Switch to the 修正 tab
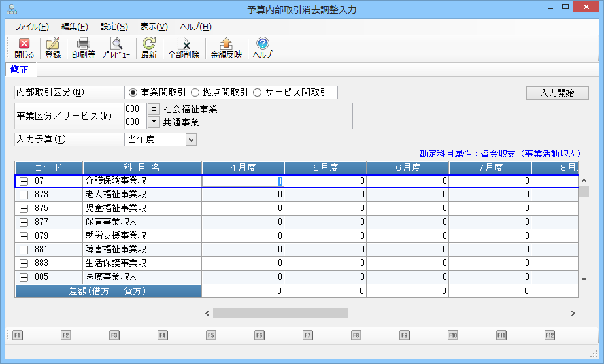 point(20,70)
